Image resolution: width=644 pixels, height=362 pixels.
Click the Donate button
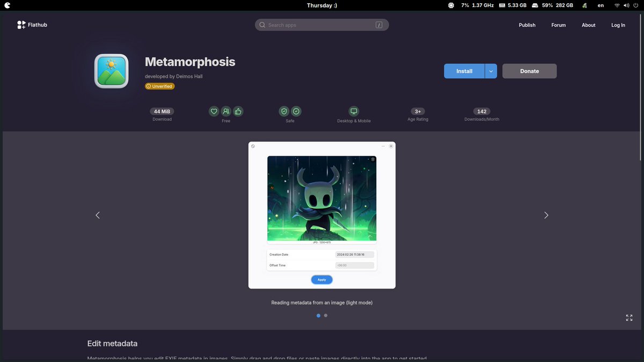pos(529,71)
